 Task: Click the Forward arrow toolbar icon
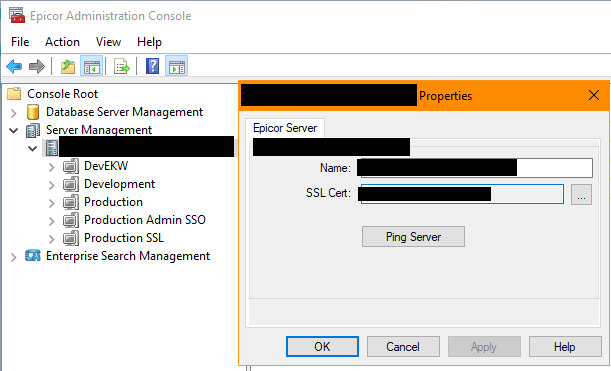click(x=37, y=66)
